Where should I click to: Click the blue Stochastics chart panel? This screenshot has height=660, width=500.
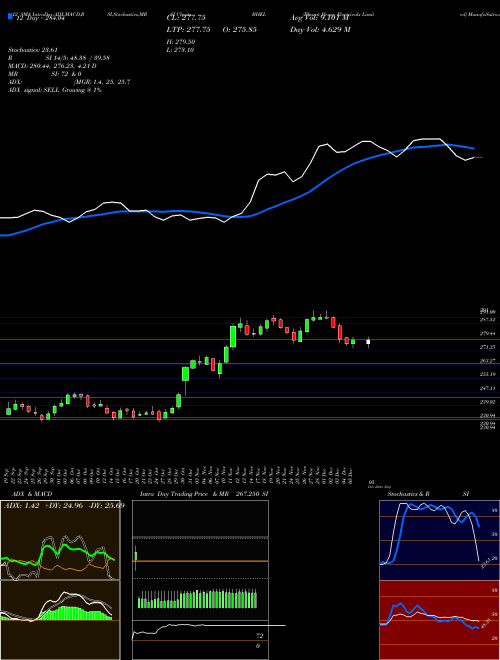click(439, 540)
